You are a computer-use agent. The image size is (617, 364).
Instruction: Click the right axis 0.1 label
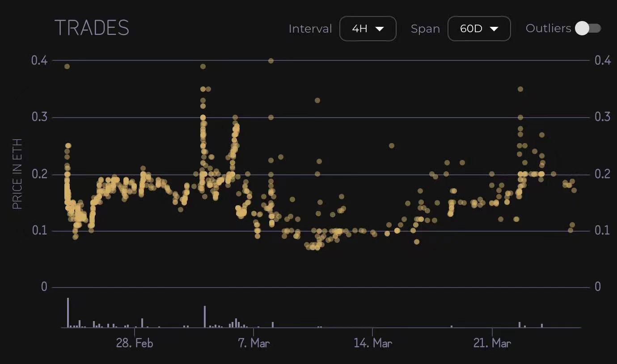603,230
